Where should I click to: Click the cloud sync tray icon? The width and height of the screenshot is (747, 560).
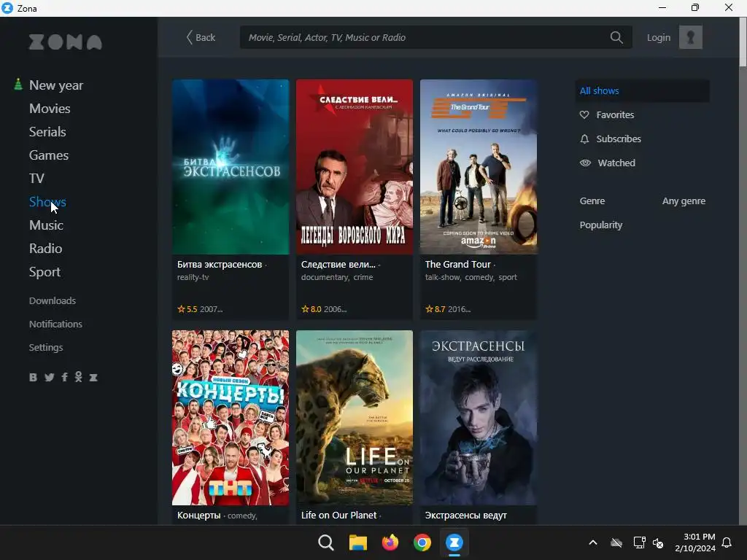tap(616, 542)
